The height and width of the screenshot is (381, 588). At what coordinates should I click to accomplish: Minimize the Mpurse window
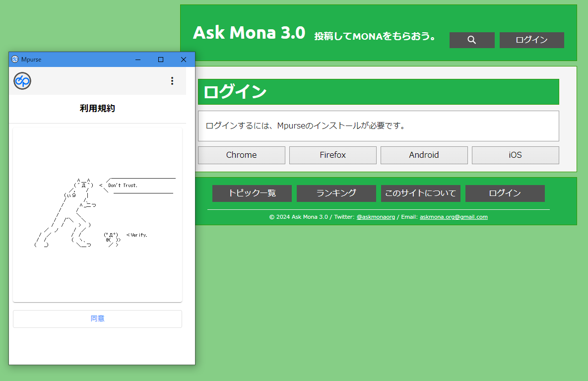click(x=138, y=60)
